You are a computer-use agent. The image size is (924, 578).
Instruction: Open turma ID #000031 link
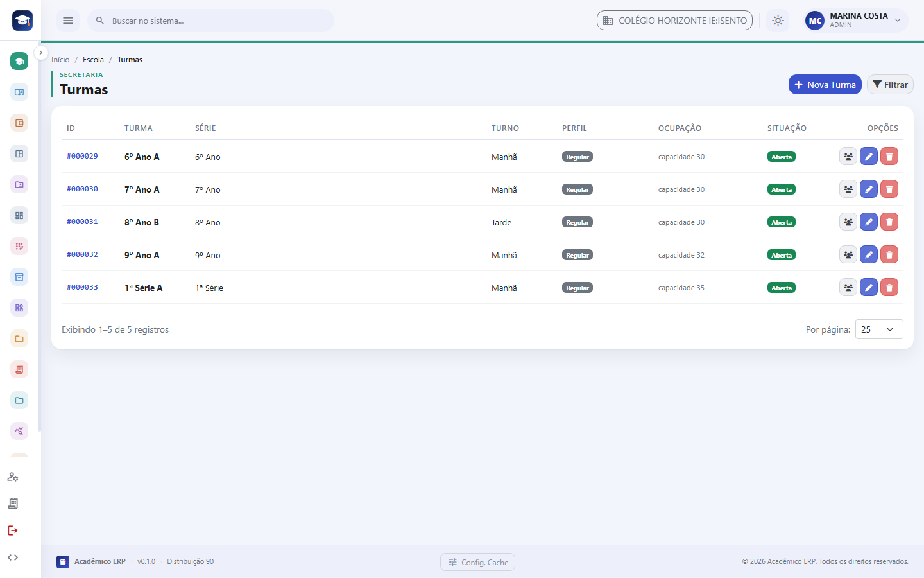(x=82, y=222)
